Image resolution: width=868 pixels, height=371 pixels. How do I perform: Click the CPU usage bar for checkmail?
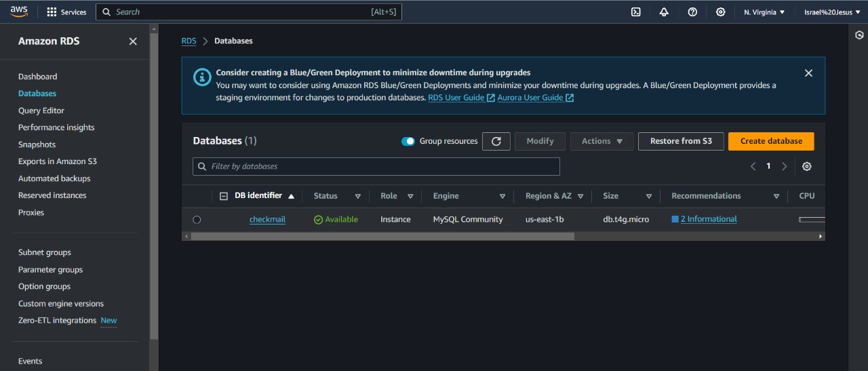pyautogui.click(x=812, y=220)
